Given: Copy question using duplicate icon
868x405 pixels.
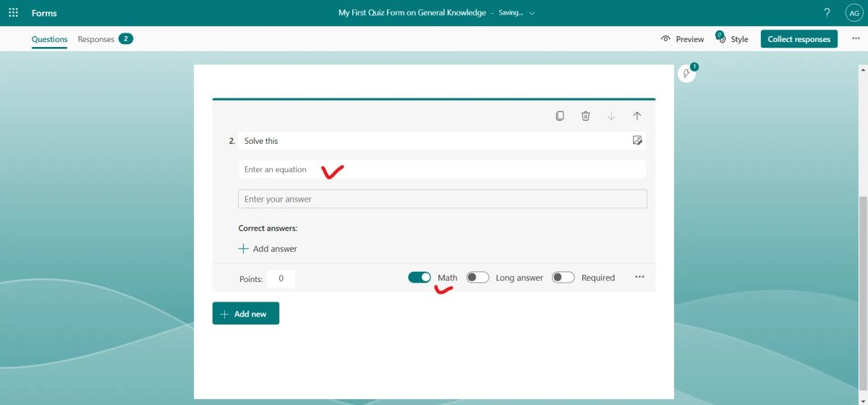Looking at the screenshot, I should (x=560, y=116).
